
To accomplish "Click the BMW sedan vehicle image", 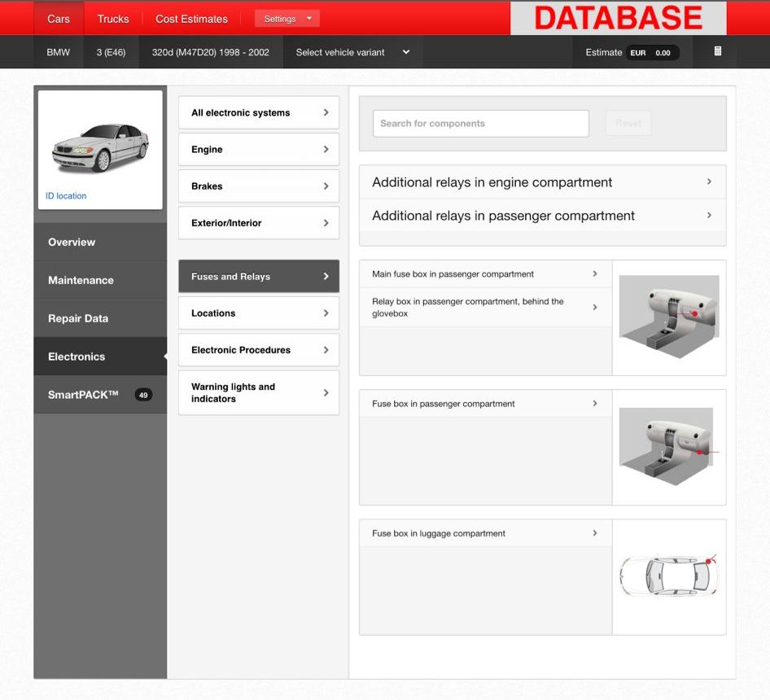I will 100,147.
